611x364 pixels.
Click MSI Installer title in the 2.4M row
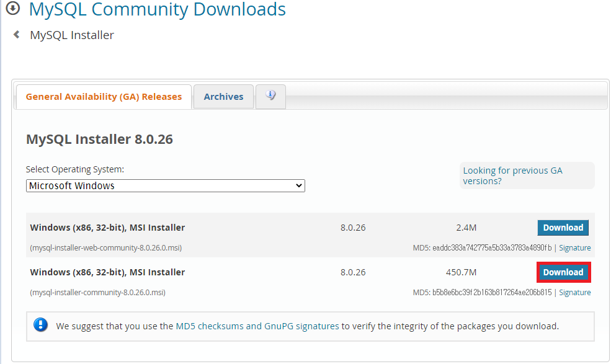click(x=107, y=228)
